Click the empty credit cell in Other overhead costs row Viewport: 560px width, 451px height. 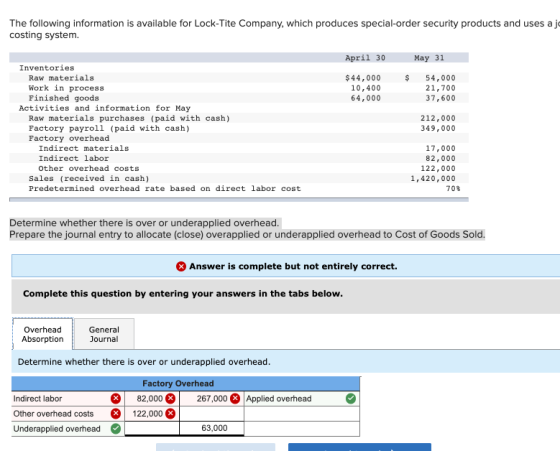click(212, 414)
